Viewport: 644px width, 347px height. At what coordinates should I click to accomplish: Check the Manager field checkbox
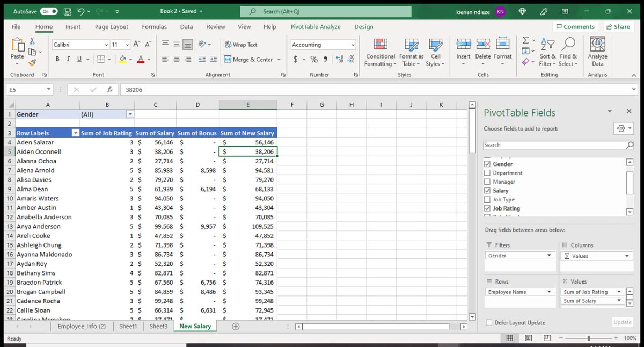[487, 182]
